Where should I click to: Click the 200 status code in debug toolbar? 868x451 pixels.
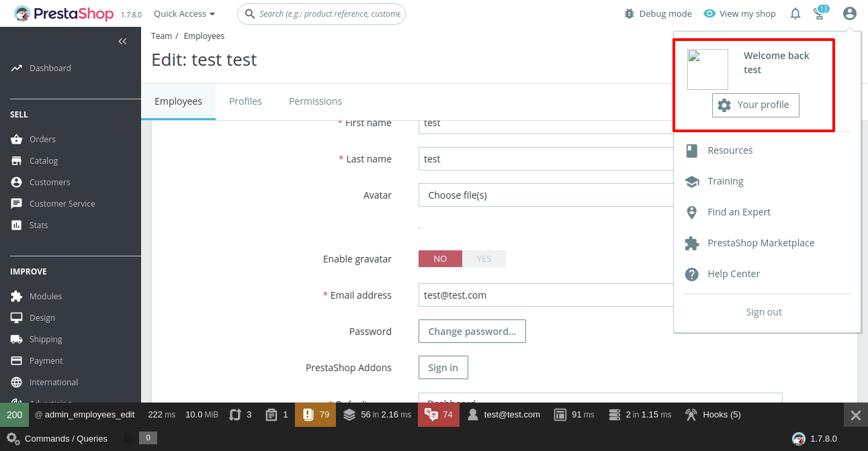click(15, 415)
